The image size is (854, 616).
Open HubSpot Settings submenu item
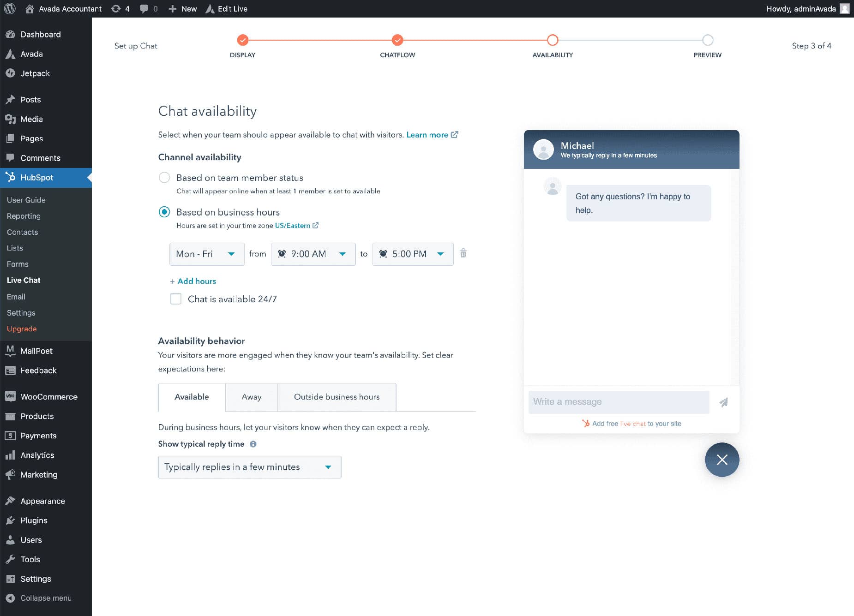point(21,313)
